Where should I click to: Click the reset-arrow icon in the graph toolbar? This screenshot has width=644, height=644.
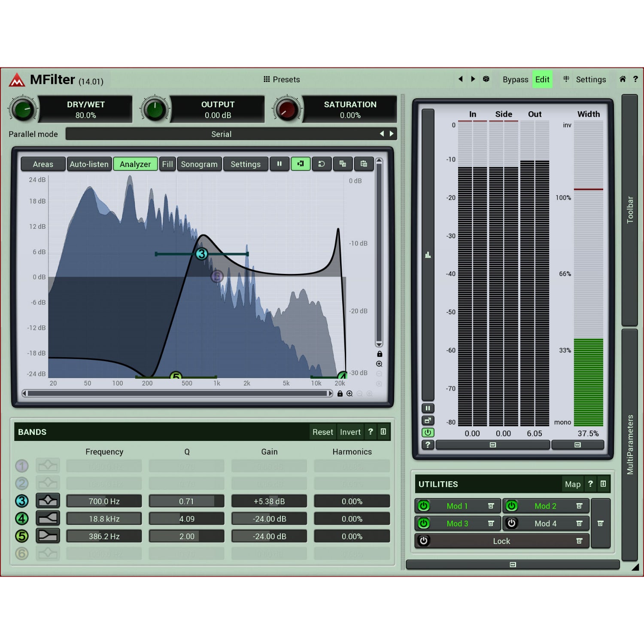(x=322, y=164)
